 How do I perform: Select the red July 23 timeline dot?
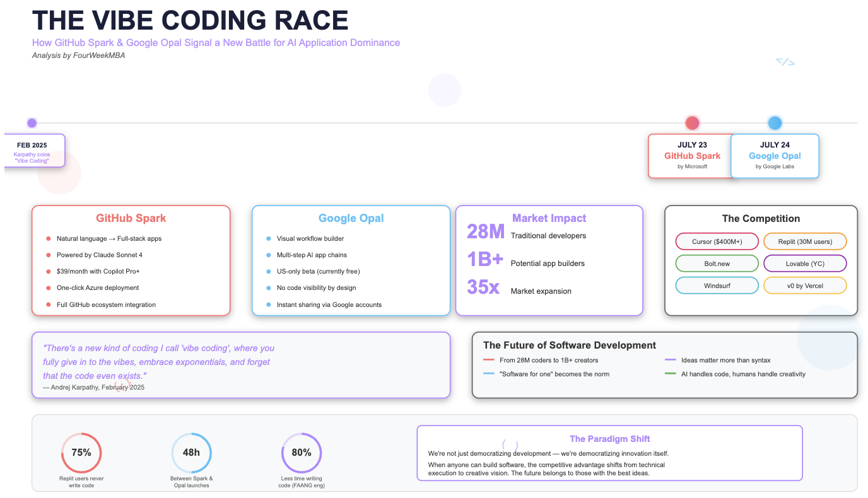click(692, 122)
